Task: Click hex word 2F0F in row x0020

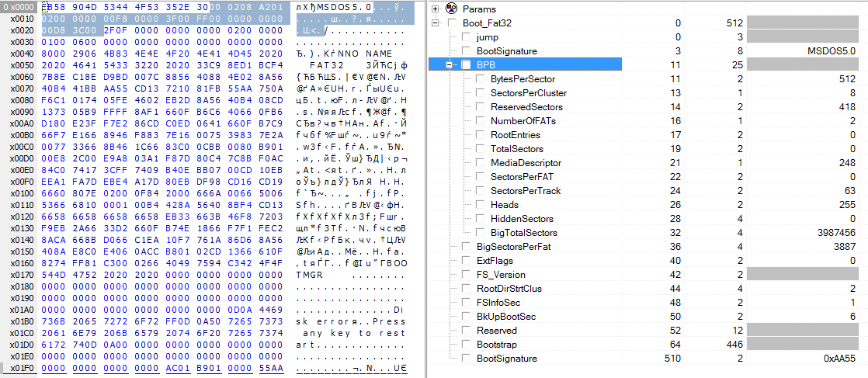Action: [x=116, y=30]
